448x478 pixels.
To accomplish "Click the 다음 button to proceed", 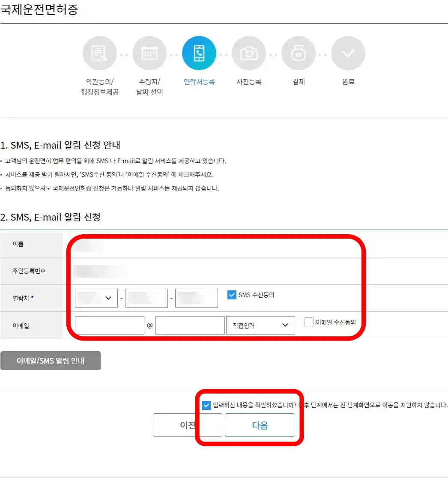I will [x=260, y=425].
